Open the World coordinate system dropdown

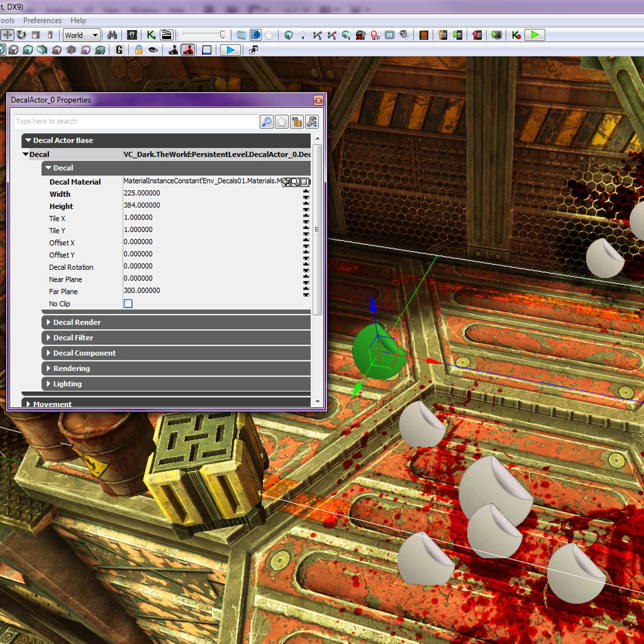tap(81, 35)
